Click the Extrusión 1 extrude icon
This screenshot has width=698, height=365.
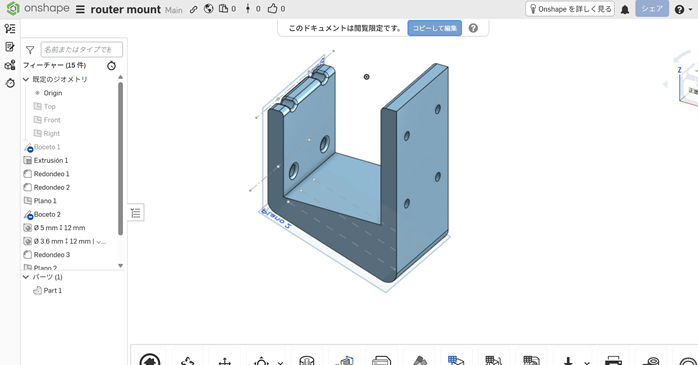click(x=28, y=161)
